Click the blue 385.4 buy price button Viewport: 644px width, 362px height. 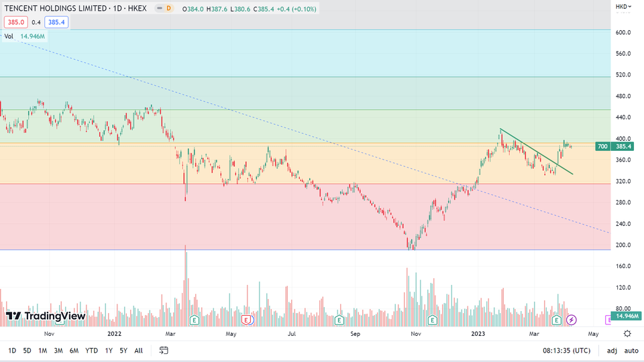tap(56, 22)
